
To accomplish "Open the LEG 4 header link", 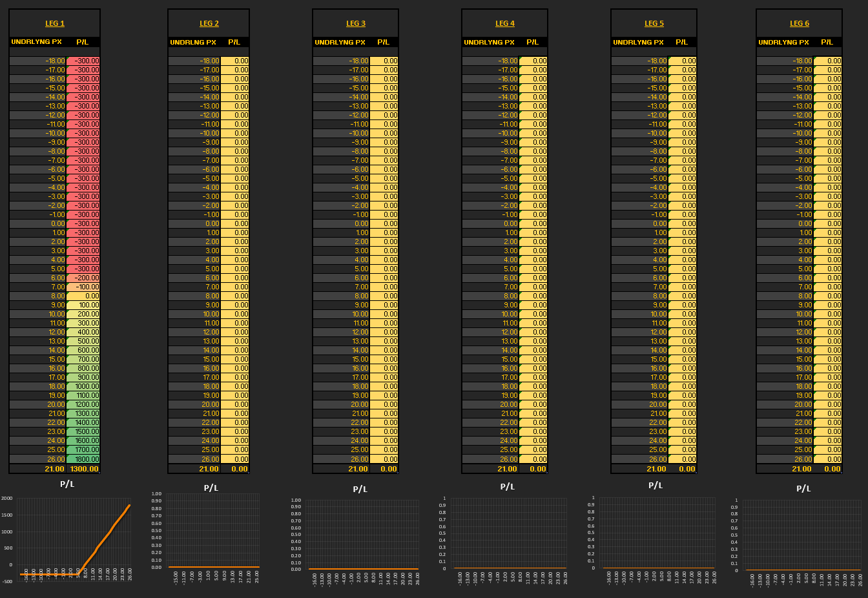I will click(x=505, y=23).
